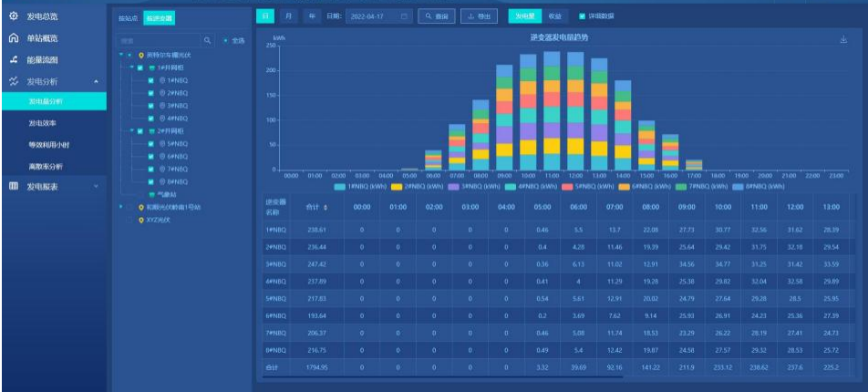This screenshot has width=868, height=392.
Task: Toggle the 2#并网柜 checkbox in tree
Action: pyautogui.click(x=139, y=131)
